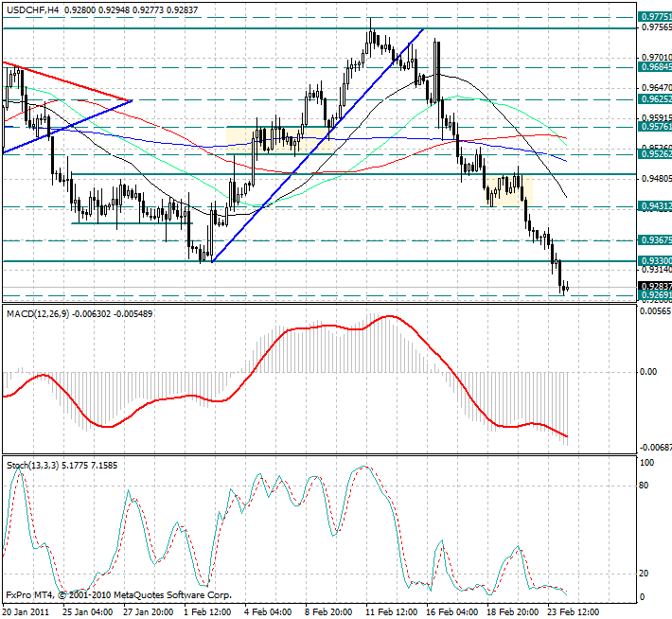Click the 0.94805 price axis value
672x619 pixels.
[x=657, y=178]
